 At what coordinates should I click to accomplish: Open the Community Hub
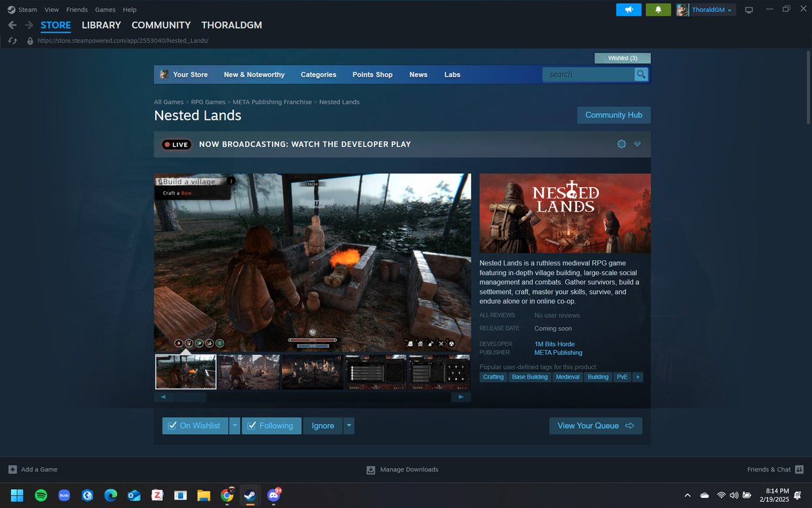[x=613, y=114]
